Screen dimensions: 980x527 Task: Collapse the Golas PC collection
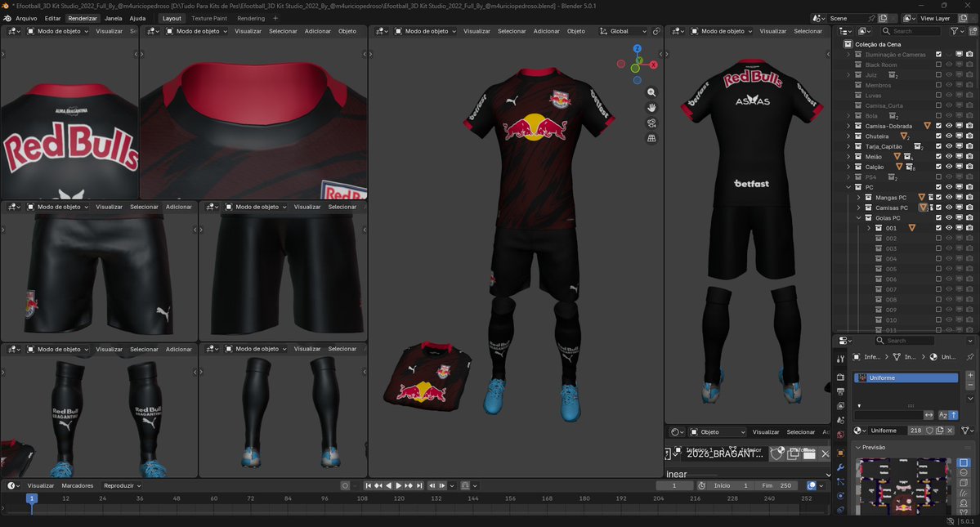click(x=858, y=218)
